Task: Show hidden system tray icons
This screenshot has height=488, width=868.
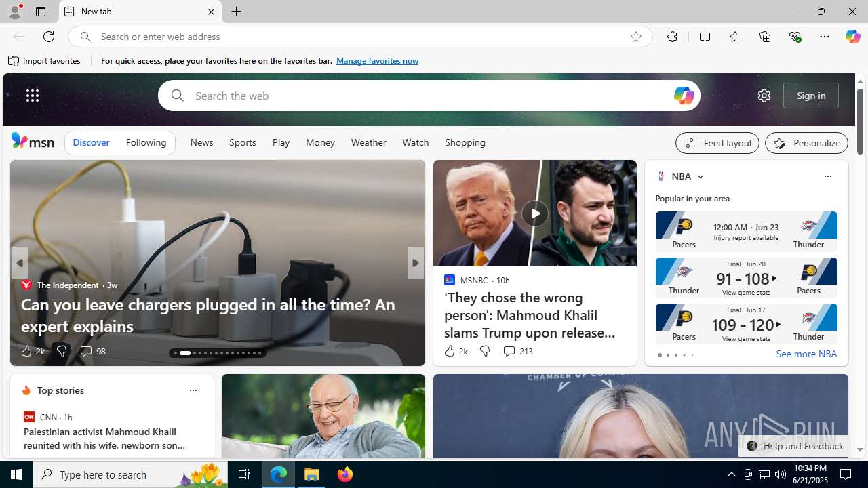Action: click(x=731, y=474)
